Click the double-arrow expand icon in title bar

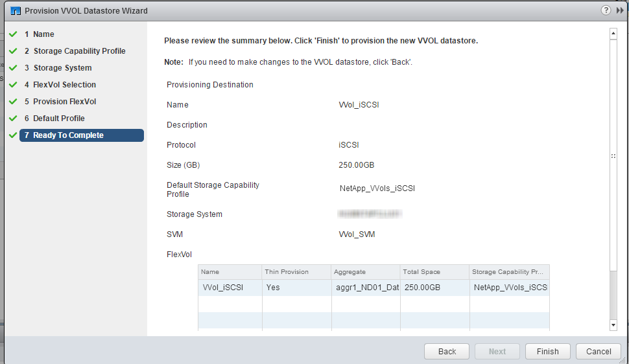[620, 10]
